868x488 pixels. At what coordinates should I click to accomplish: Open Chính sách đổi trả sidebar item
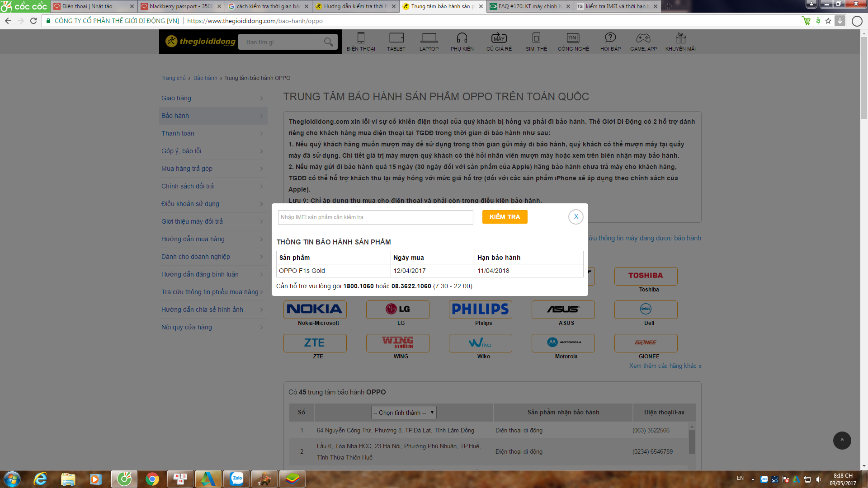213,186
